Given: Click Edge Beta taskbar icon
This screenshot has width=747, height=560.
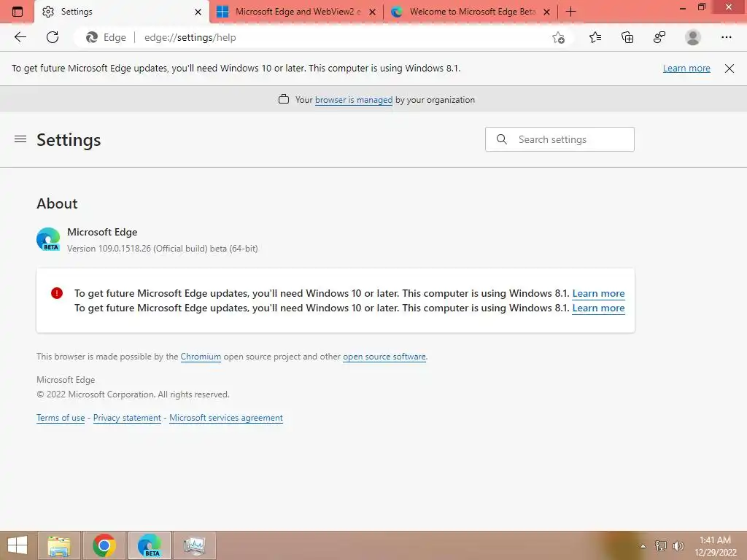Looking at the screenshot, I should (150, 545).
